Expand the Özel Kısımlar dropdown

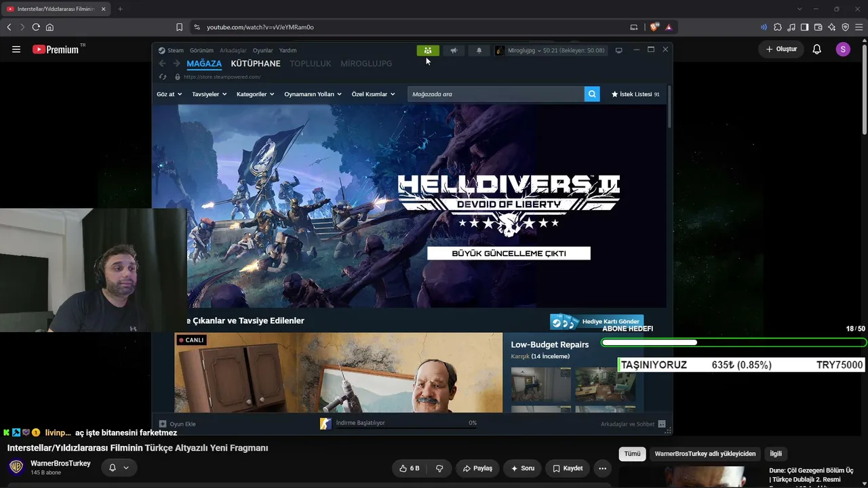point(374,94)
